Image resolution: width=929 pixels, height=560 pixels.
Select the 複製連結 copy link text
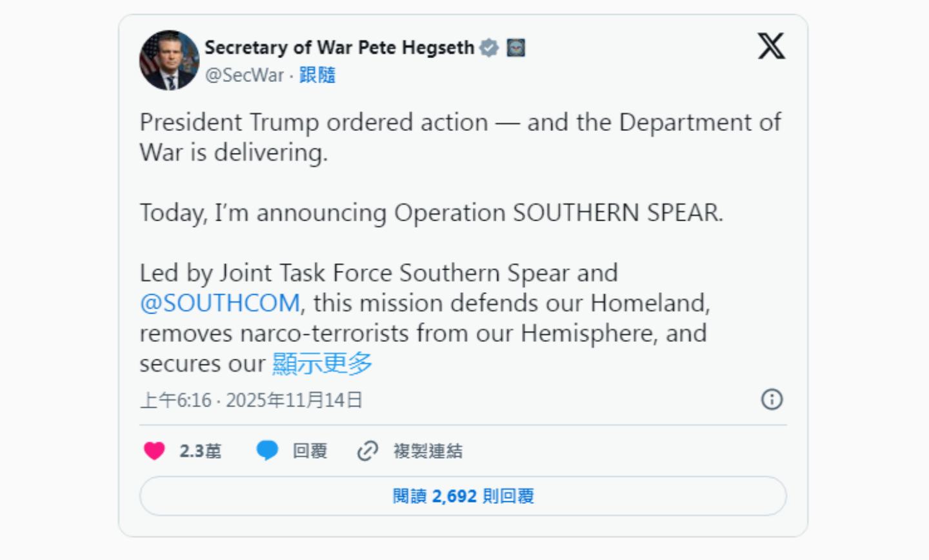[x=428, y=450]
